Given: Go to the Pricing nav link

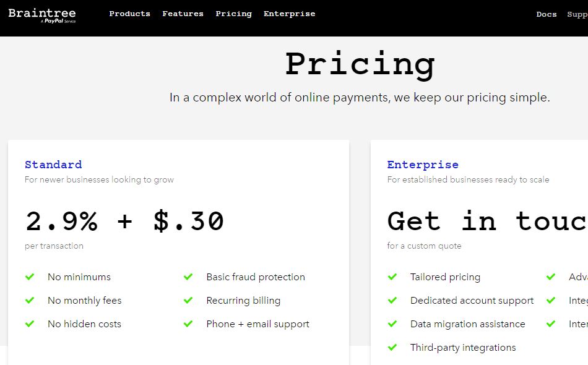Looking at the screenshot, I should point(233,14).
